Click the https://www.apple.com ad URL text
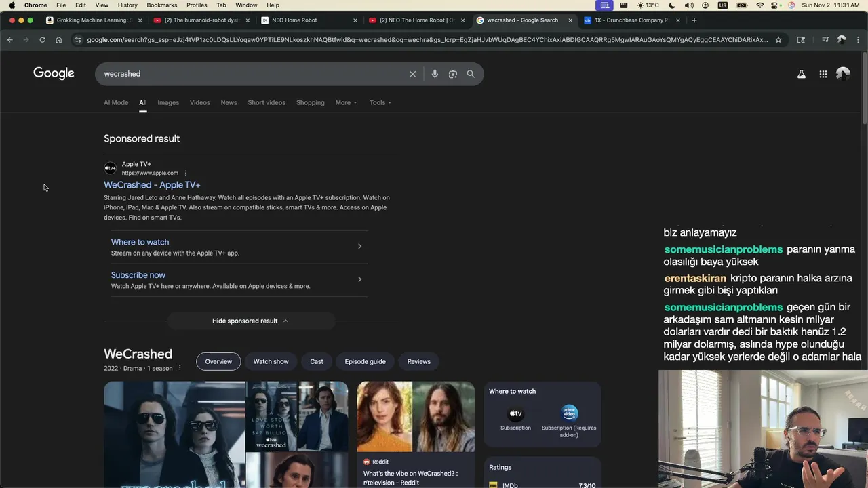 (150, 173)
